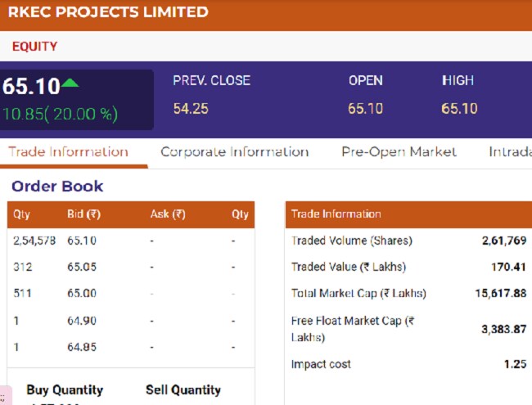Click the 65.05 bid price
Screen dimensions: 532x405
tap(82, 267)
